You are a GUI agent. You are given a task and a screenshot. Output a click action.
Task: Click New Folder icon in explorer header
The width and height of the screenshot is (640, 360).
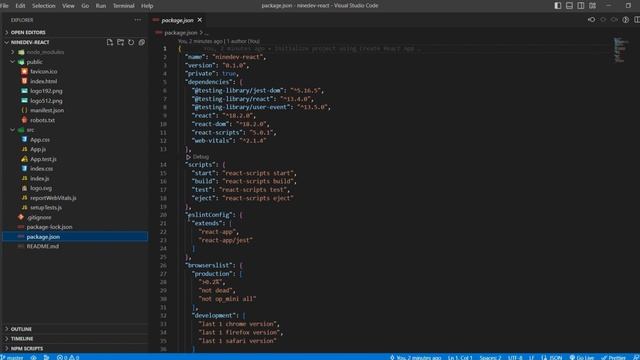pos(120,42)
